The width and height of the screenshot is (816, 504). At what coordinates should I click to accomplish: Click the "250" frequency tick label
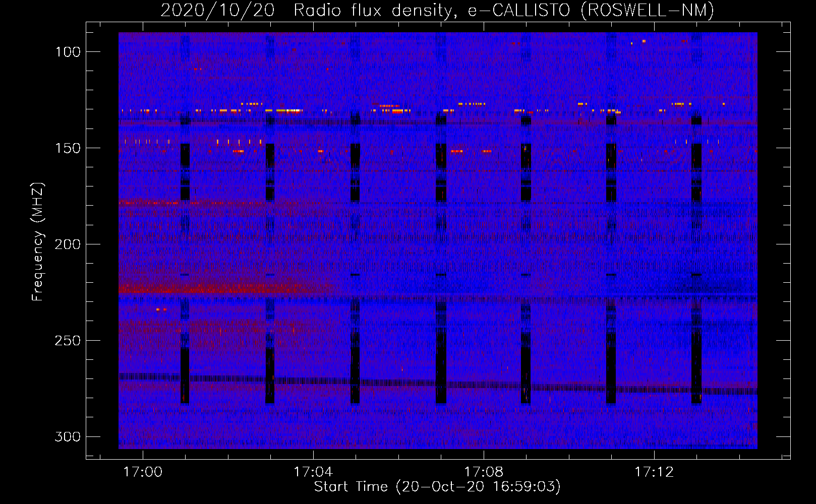coord(68,341)
